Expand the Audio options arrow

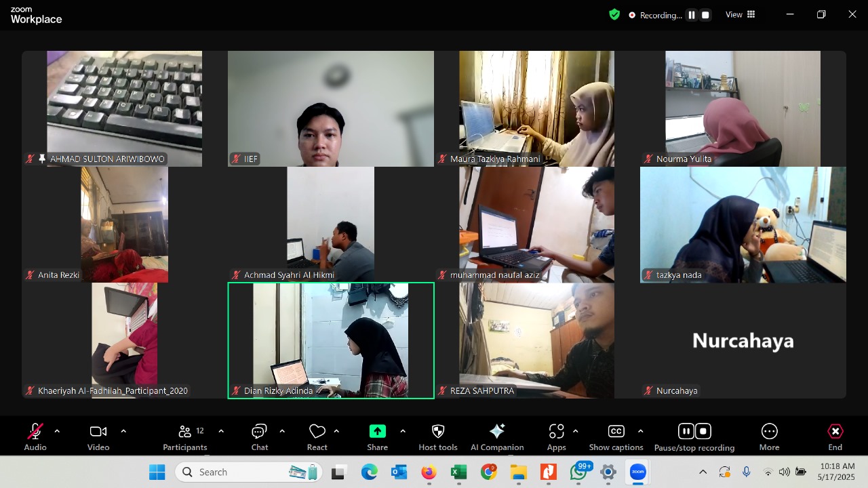tap(57, 431)
